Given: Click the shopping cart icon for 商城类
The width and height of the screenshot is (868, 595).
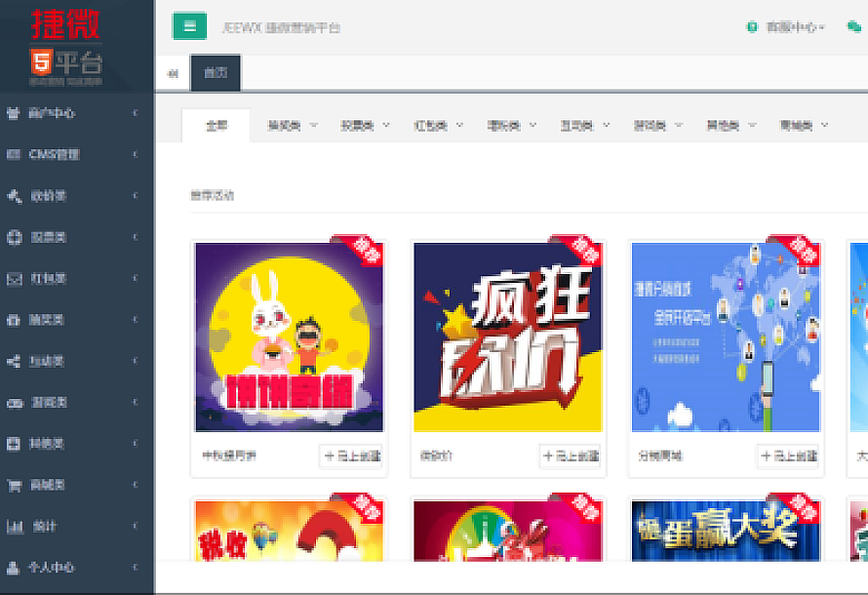Looking at the screenshot, I should (14, 485).
